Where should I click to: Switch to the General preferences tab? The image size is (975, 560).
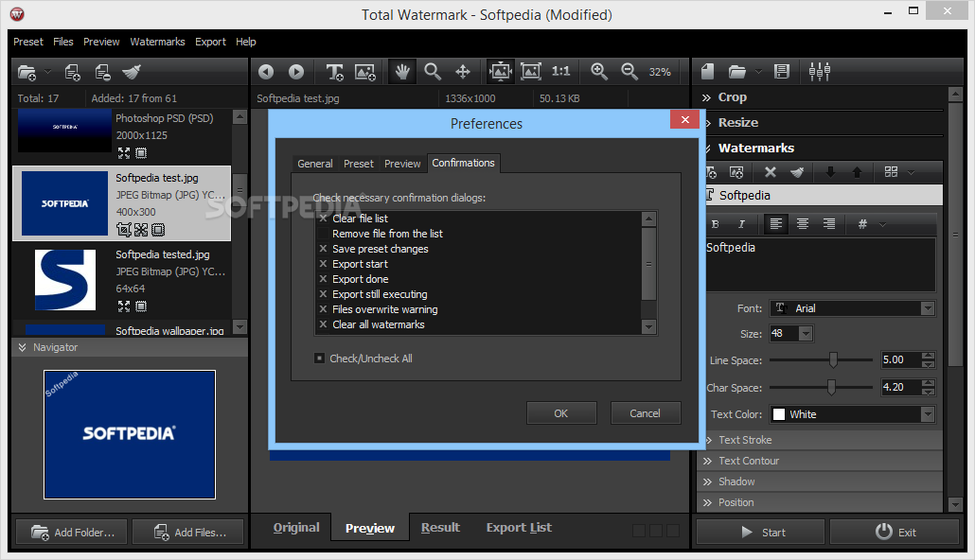tap(314, 164)
